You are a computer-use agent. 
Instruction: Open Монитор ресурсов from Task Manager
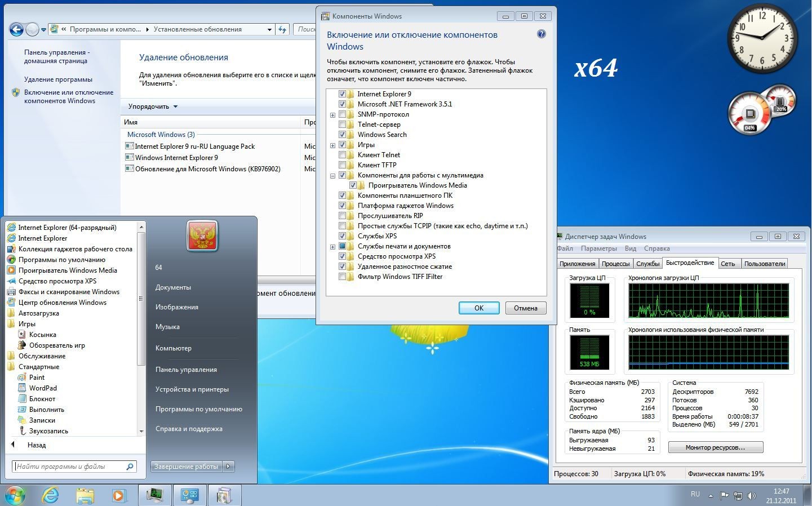point(716,447)
